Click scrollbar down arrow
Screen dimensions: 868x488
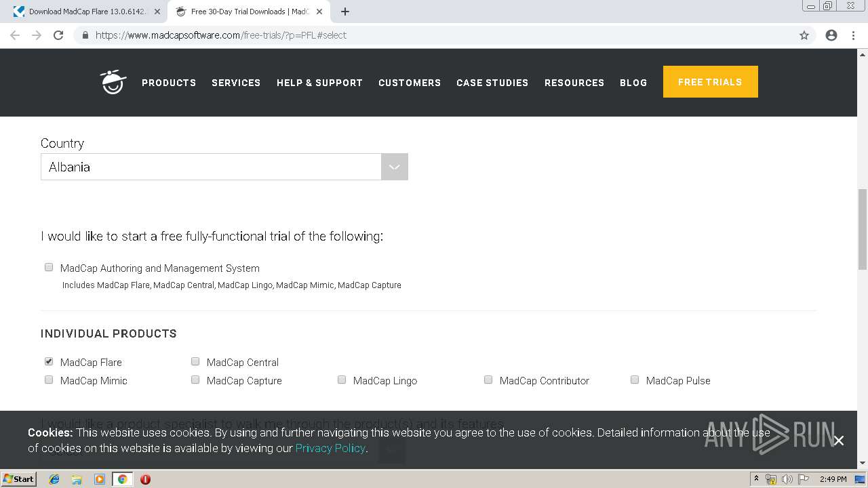pyautogui.click(x=863, y=463)
